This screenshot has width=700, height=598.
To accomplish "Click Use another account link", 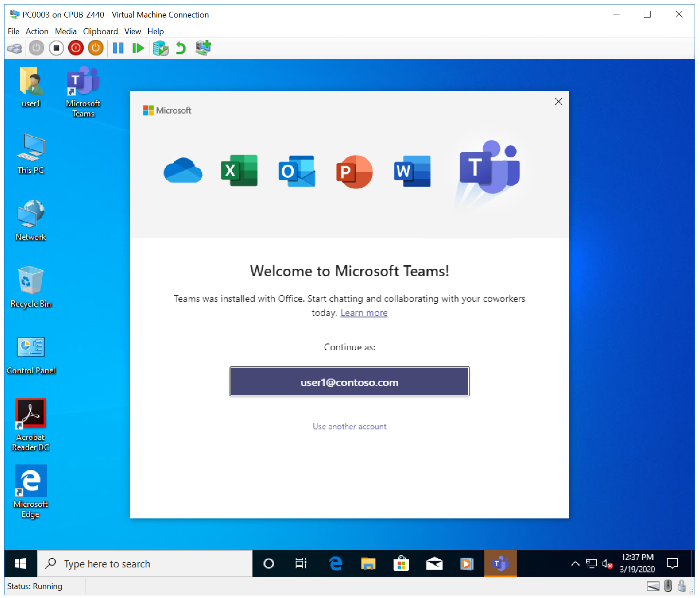I will 349,427.
